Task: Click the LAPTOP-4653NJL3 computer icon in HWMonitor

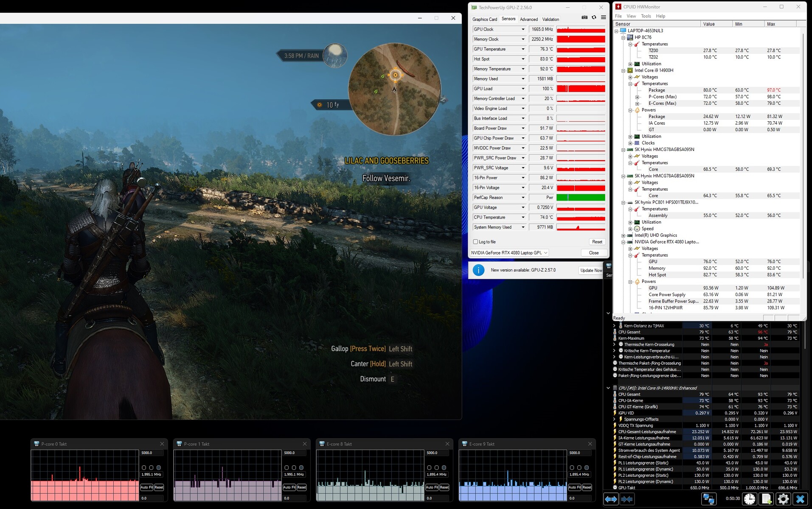Action: (x=623, y=31)
